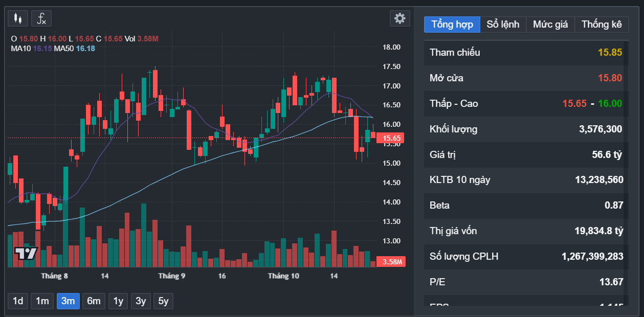Viewport: 644px width, 317px height.
Task: Click the TradingView logo on chart
Action: pos(25,254)
